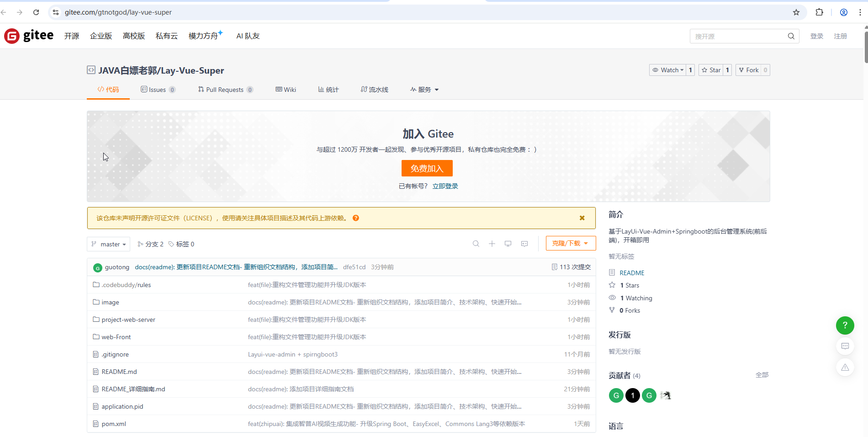Screen dimensions: 868x437
Task: Open the master branch selector
Action: click(x=108, y=244)
